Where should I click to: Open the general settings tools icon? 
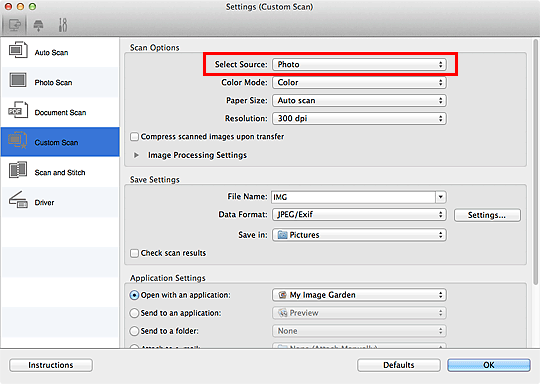click(63, 25)
